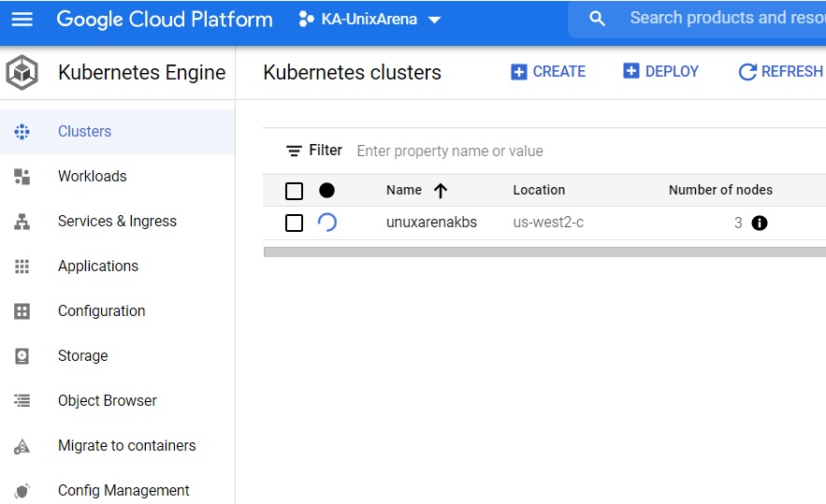Click the Clusters sidebar icon
This screenshot has height=504, width=826.
[x=22, y=131]
